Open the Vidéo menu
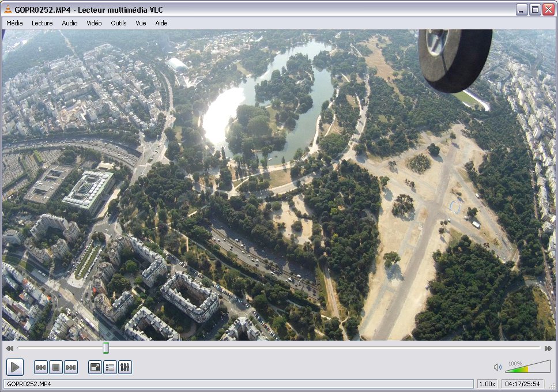Screen dimensions: 558x392 tap(94, 23)
